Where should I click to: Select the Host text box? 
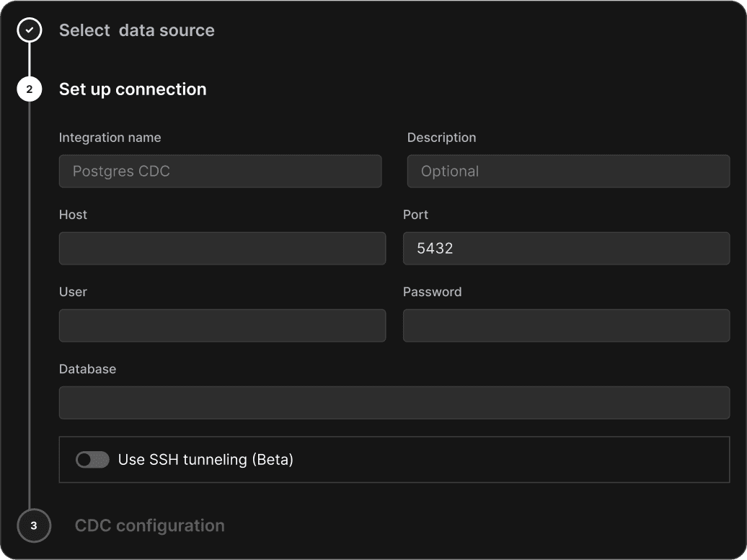(x=222, y=249)
